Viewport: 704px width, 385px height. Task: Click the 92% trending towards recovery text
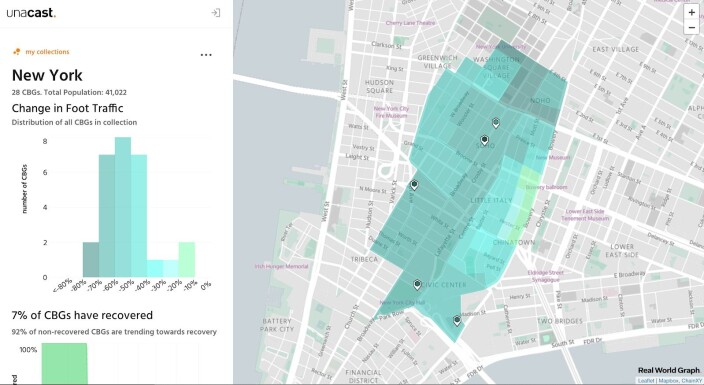[x=114, y=332]
